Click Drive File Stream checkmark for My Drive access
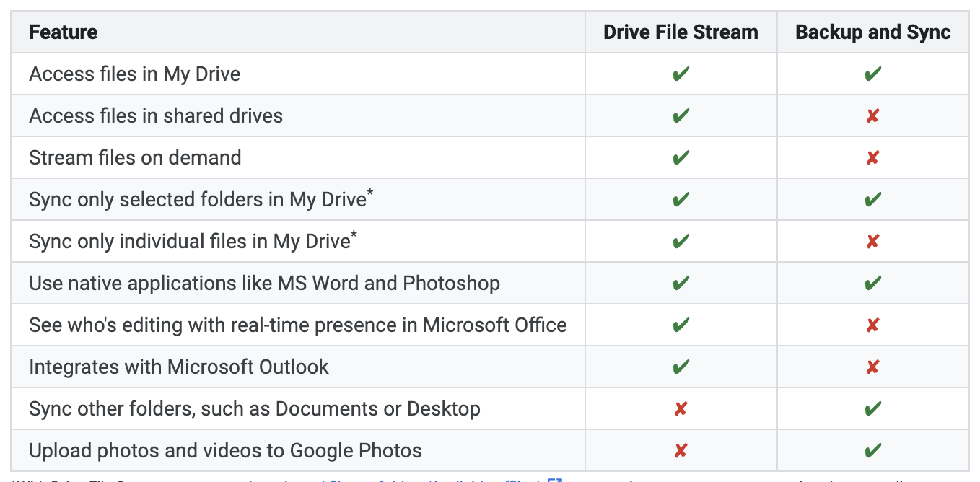This screenshot has height=482, width=980. (x=681, y=74)
